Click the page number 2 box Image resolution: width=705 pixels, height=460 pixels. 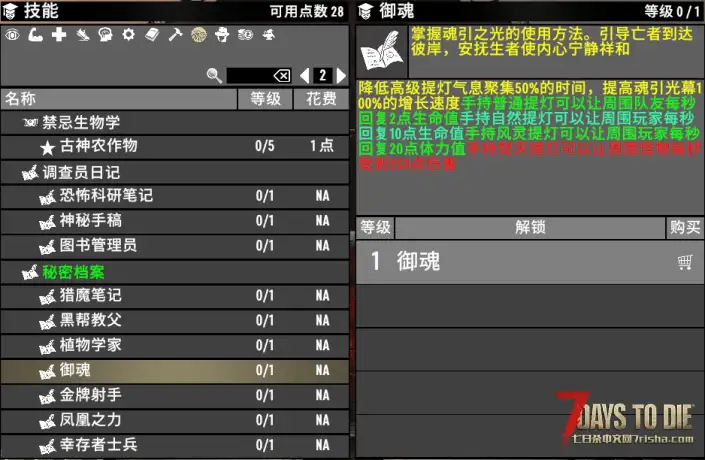click(323, 76)
